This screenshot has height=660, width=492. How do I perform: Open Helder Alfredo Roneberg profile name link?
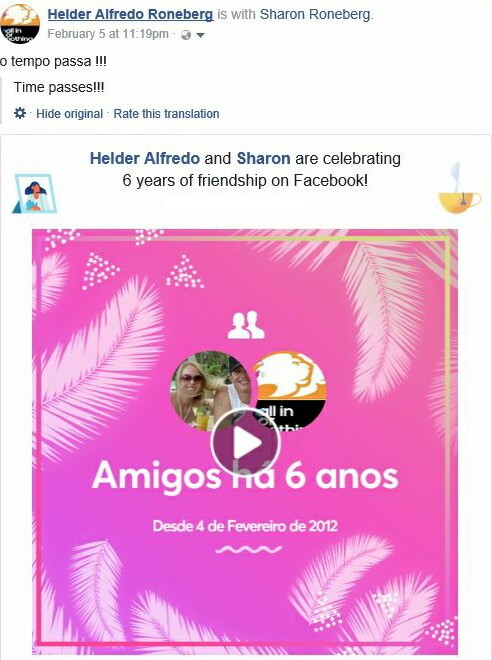point(130,14)
